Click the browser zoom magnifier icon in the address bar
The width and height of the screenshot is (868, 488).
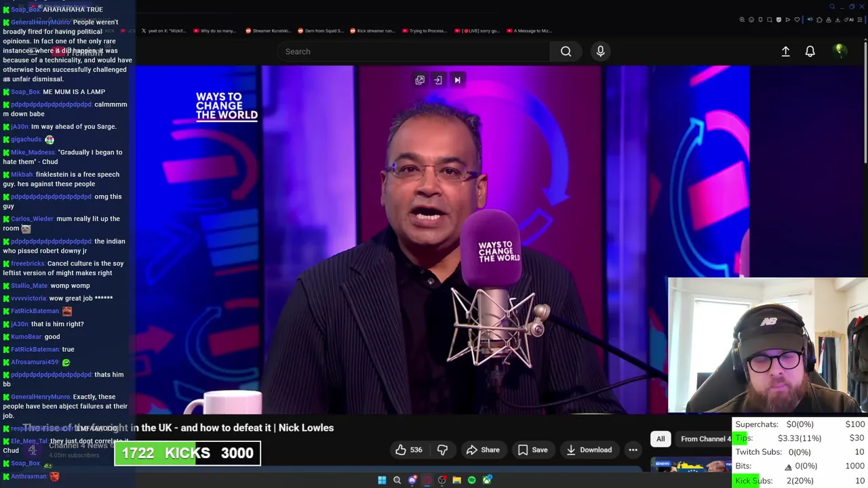pyautogui.click(x=742, y=20)
